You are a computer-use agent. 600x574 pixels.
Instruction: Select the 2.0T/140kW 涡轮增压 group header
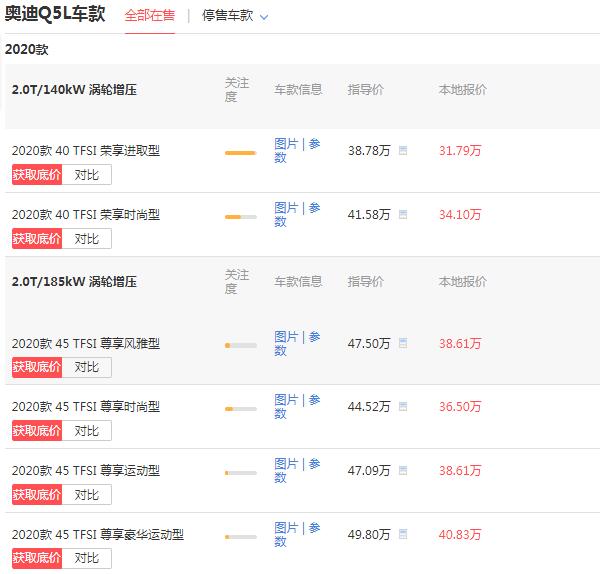click(74, 90)
